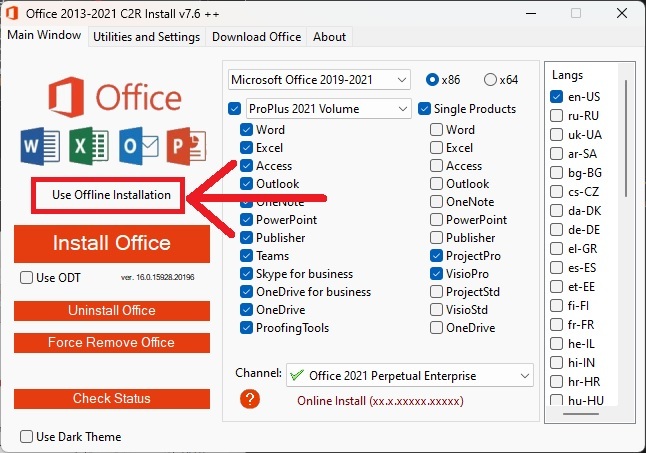Check the es-ES language checkbox
The image size is (646, 453).
[x=557, y=268]
